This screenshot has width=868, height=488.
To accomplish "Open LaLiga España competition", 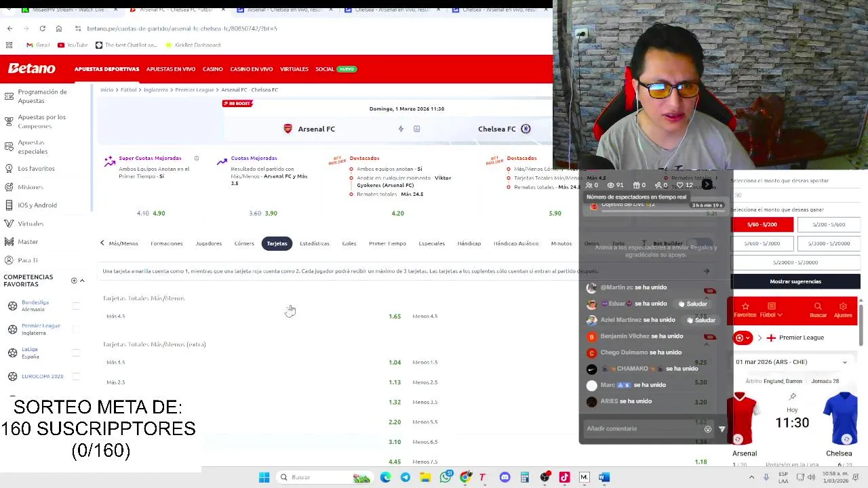I will (x=29, y=352).
